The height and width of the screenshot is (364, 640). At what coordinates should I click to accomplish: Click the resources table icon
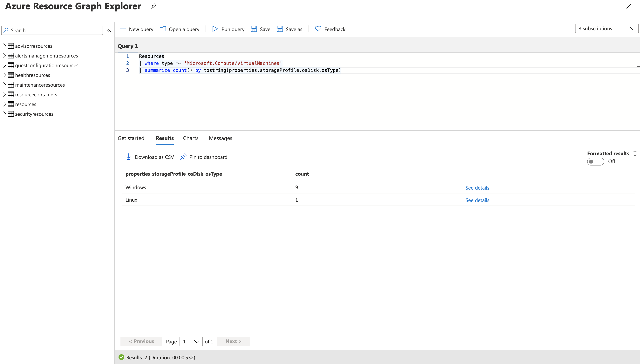pos(11,104)
